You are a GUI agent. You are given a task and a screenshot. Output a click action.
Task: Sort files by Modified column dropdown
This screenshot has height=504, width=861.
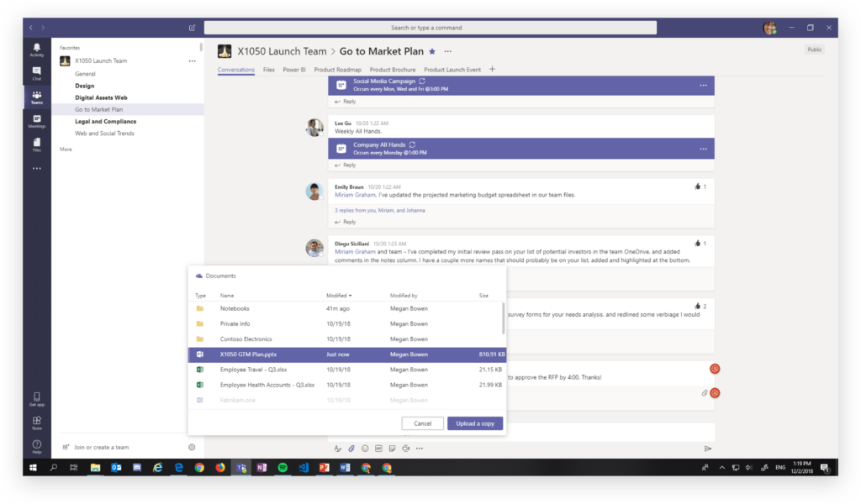pyautogui.click(x=339, y=296)
